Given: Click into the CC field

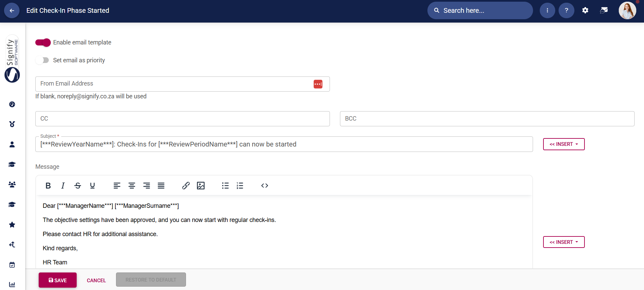Looking at the screenshot, I should pos(183,119).
